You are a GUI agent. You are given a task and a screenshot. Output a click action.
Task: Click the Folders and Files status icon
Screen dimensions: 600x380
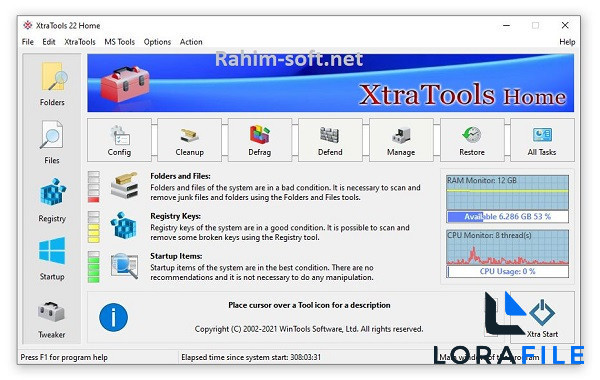click(124, 186)
